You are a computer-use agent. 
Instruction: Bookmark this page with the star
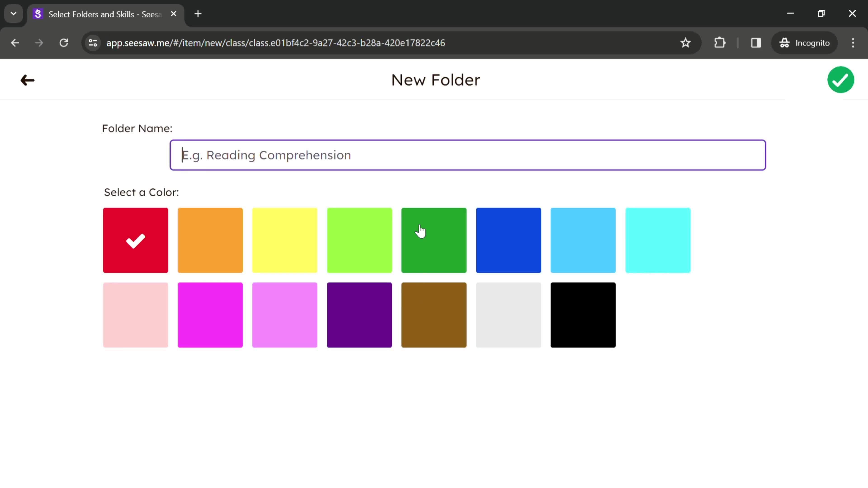coord(685,43)
